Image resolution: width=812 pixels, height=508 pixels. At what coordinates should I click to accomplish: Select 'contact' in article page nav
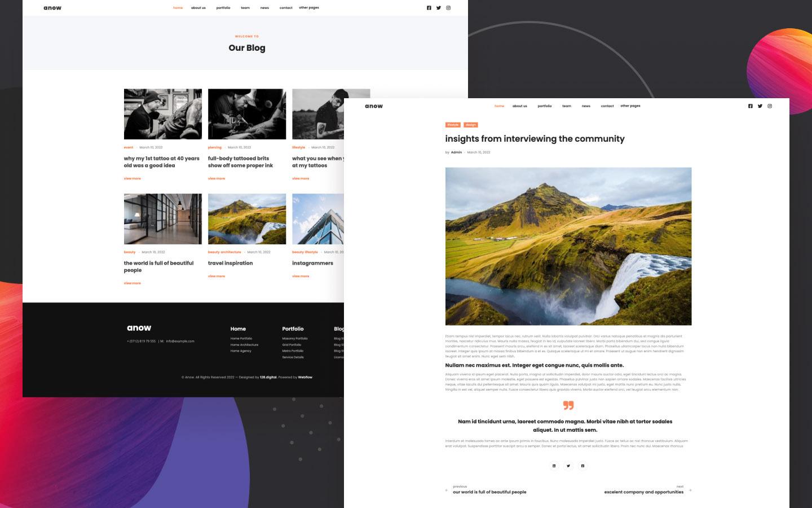tap(607, 106)
